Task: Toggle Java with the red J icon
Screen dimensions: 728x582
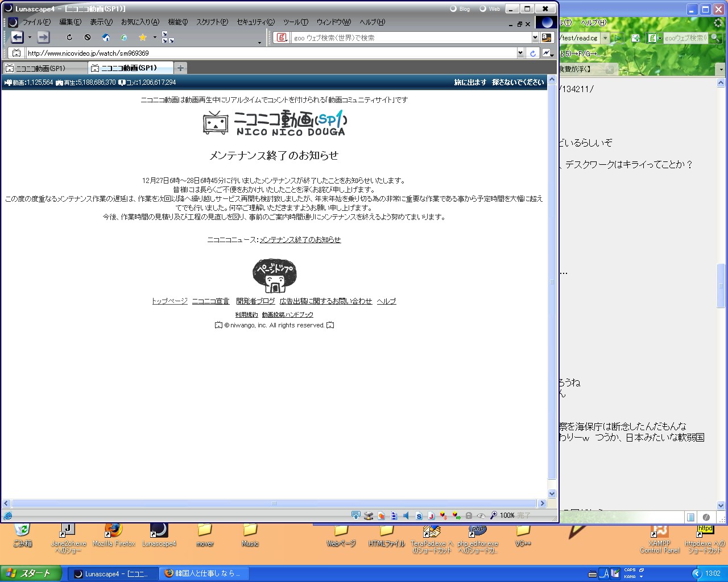Action: 431,516
